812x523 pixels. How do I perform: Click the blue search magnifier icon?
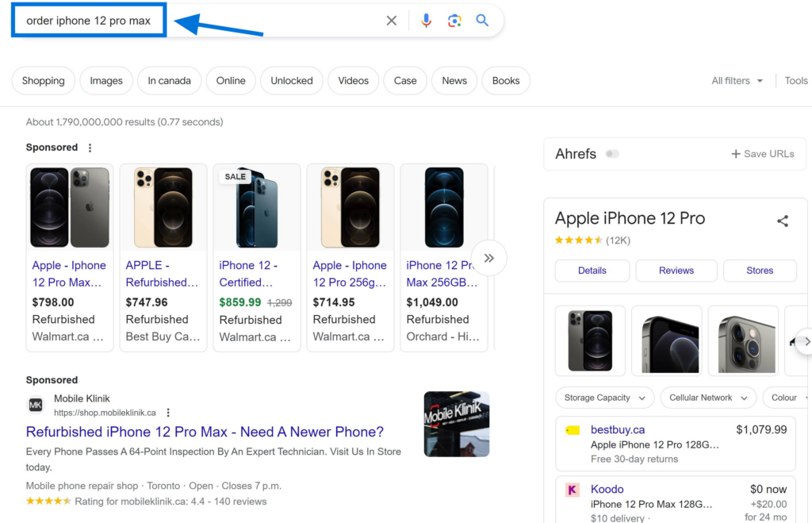click(483, 21)
